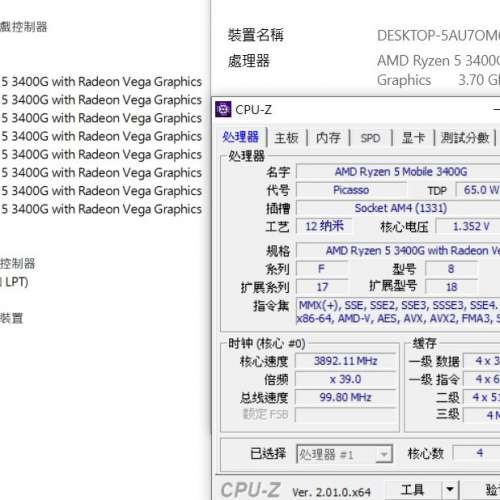Click the 裝置名稱 DESKTOP-5AU7OM value in system info
Image resolution: width=500 pixels, height=500 pixels.
pos(438,36)
